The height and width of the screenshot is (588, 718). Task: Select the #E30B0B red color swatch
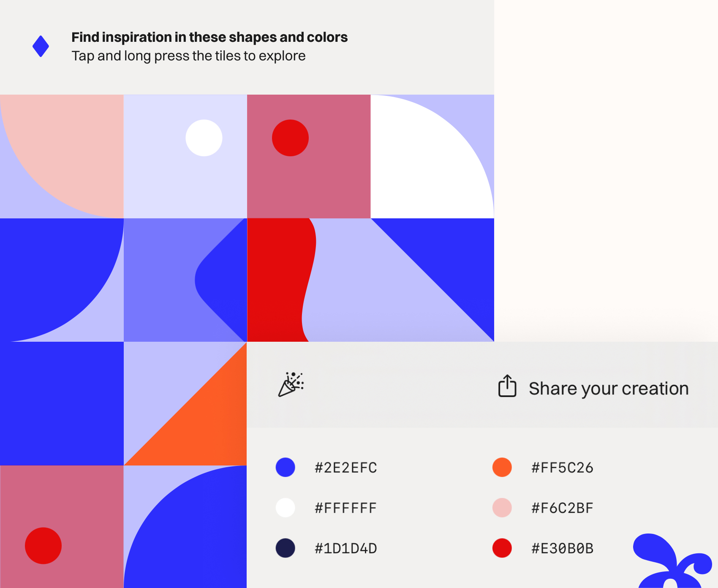click(501, 548)
